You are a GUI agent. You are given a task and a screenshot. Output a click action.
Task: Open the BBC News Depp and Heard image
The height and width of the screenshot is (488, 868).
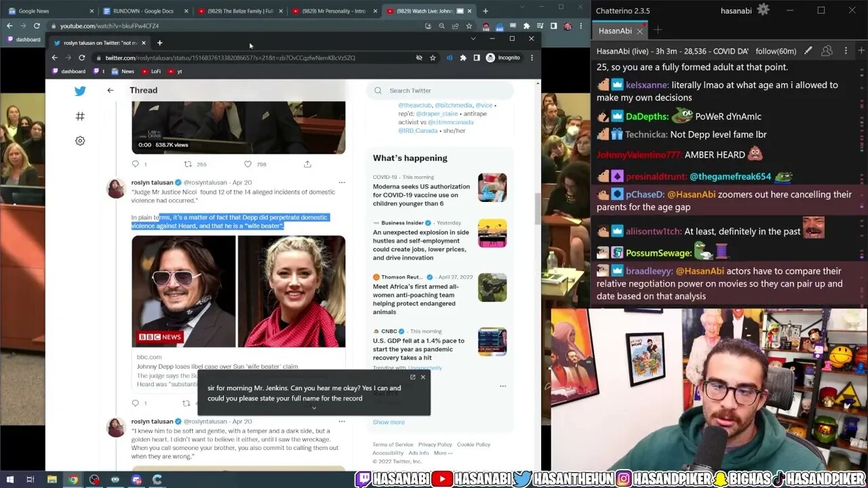(238, 291)
